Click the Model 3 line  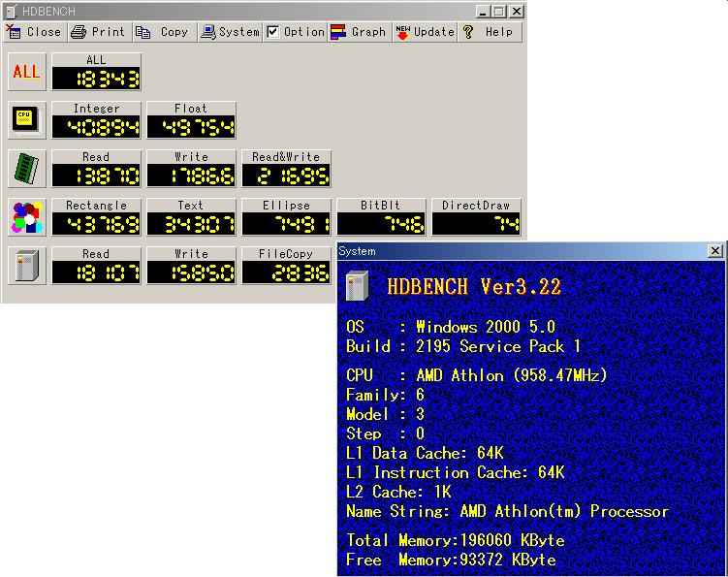point(386,413)
